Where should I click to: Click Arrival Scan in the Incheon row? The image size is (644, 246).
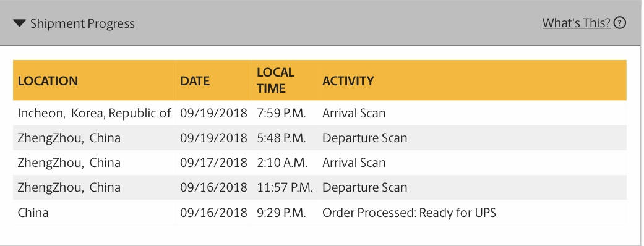tap(354, 113)
